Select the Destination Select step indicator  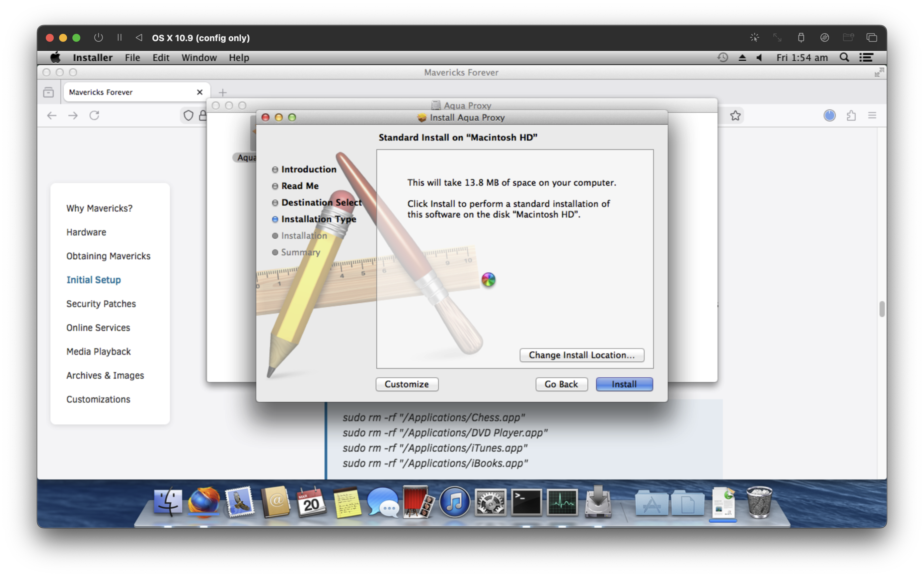(x=275, y=203)
